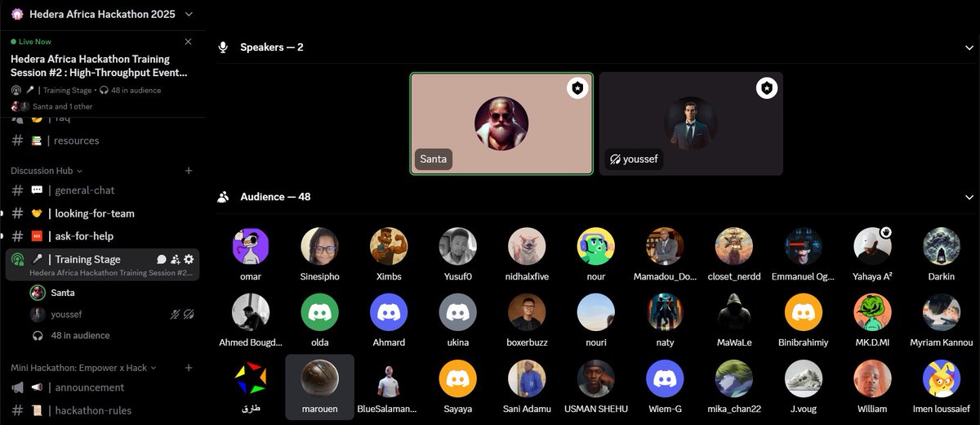Click ukina's gray Discord avatar
This screenshot has width=980, height=425.
pos(458,312)
